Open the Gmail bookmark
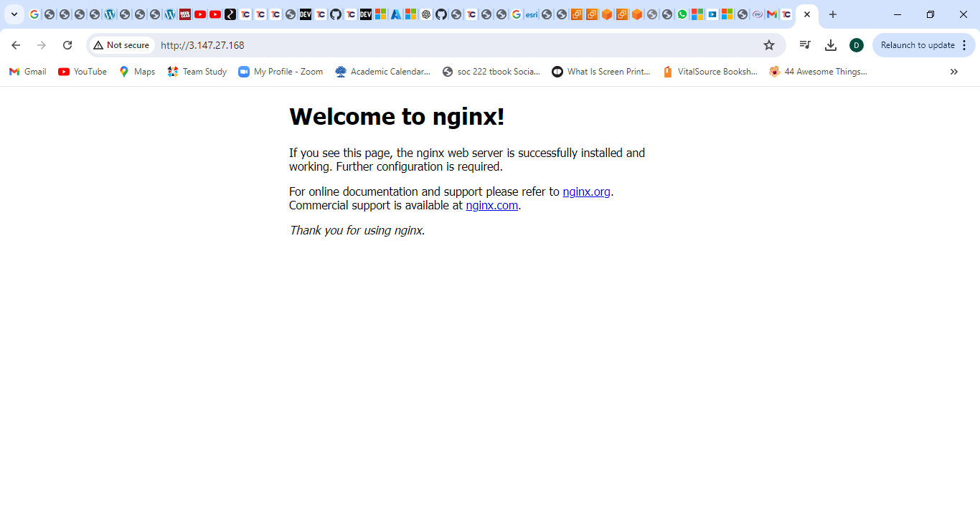980x522 pixels. click(x=28, y=72)
